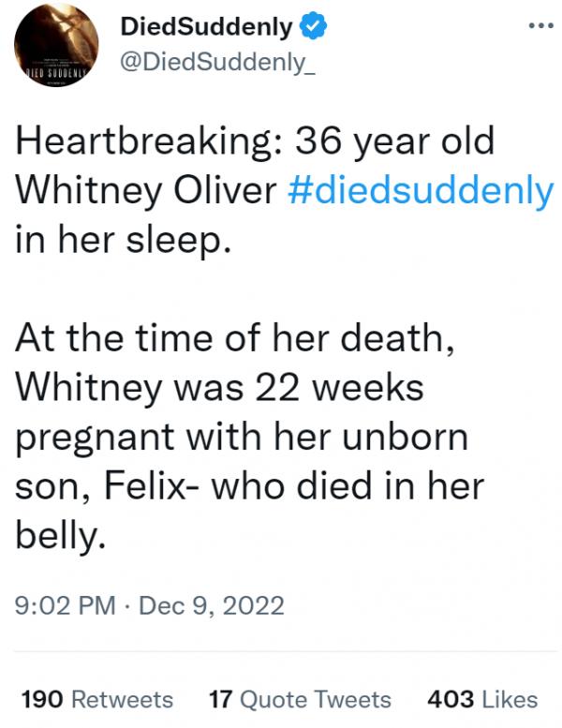562x728 pixels.
Task: Click the phrase "in her sleep."
Action: click(x=122, y=238)
